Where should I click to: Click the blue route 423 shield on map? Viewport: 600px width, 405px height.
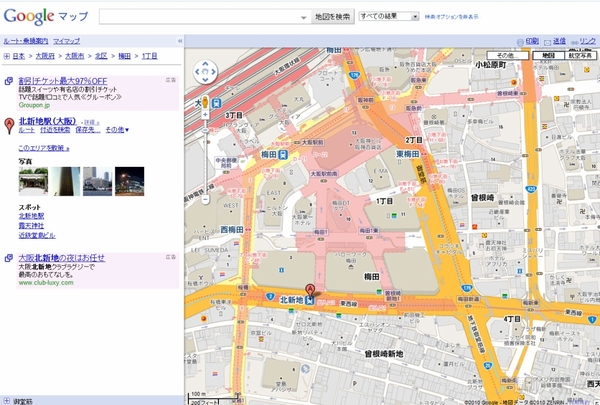tap(531, 189)
